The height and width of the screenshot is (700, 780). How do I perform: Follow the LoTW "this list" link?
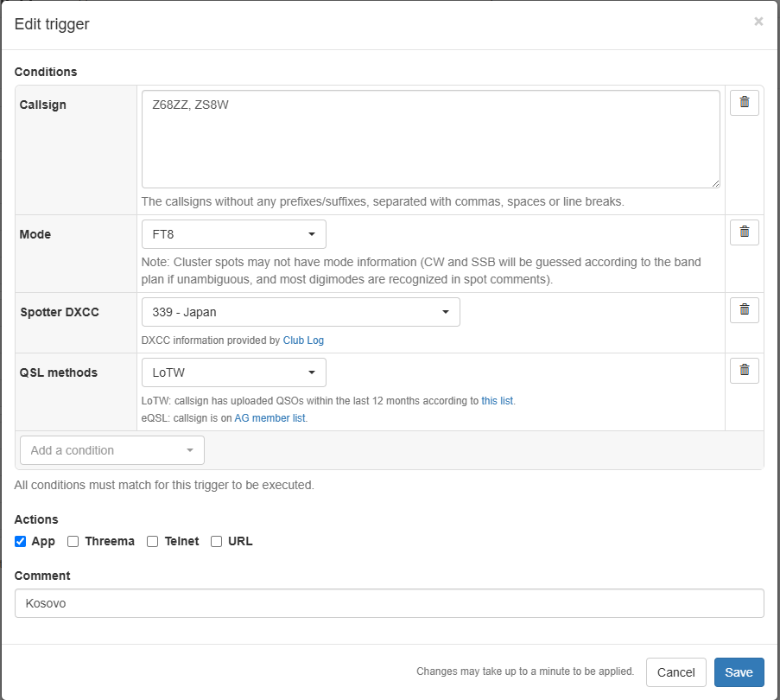tap(498, 401)
